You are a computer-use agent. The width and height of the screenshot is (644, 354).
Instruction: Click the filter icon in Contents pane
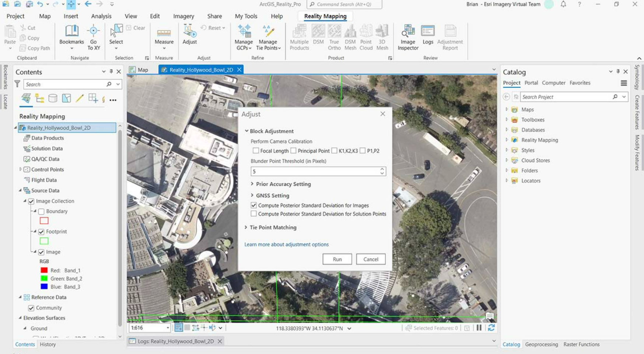coord(17,84)
